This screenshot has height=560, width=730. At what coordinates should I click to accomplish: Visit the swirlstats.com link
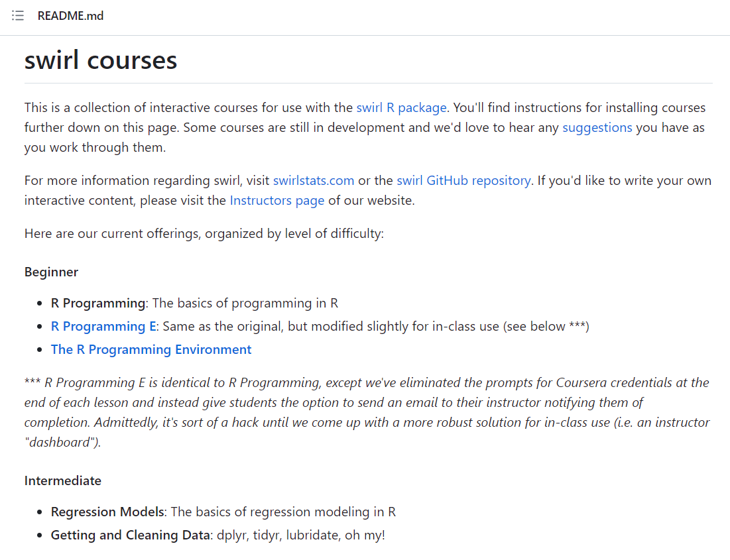click(x=314, y=181)
